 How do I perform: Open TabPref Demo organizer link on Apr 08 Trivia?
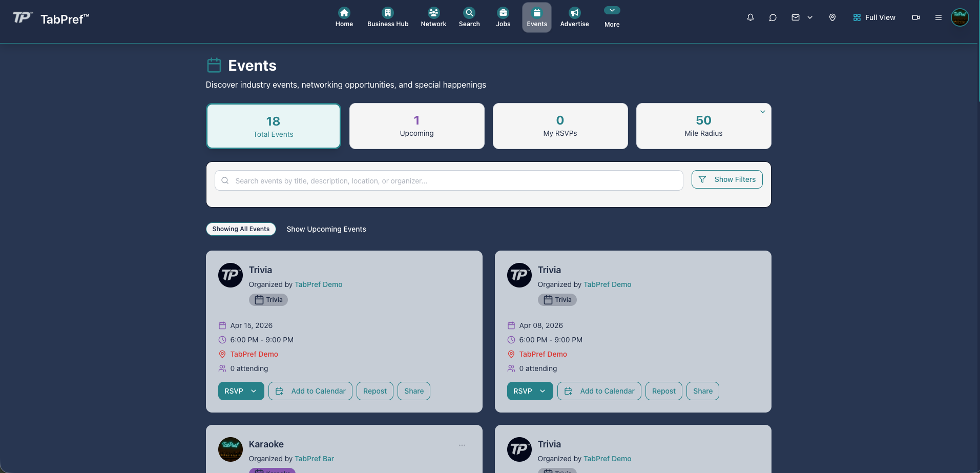click(x=608, y=284)
